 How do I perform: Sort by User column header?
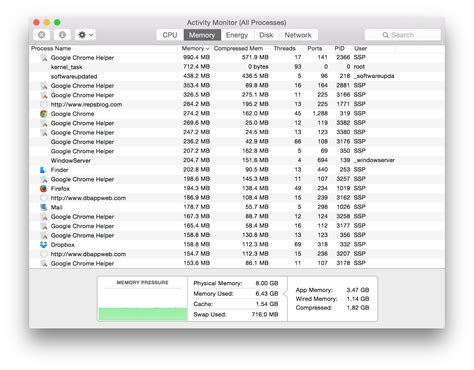[x=360, y=48]
